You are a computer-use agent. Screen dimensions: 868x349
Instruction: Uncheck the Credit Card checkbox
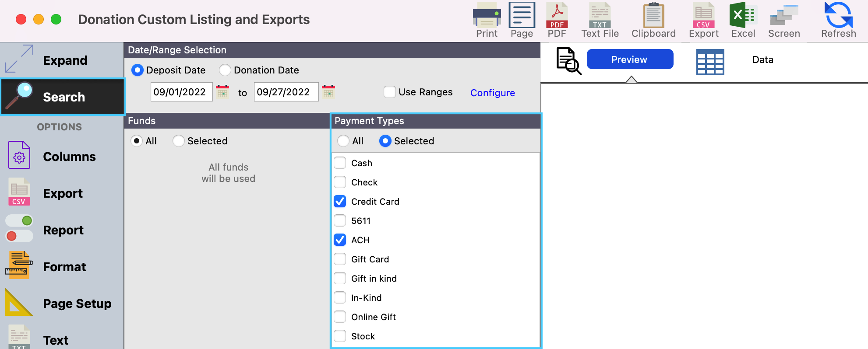coord(340,202)
